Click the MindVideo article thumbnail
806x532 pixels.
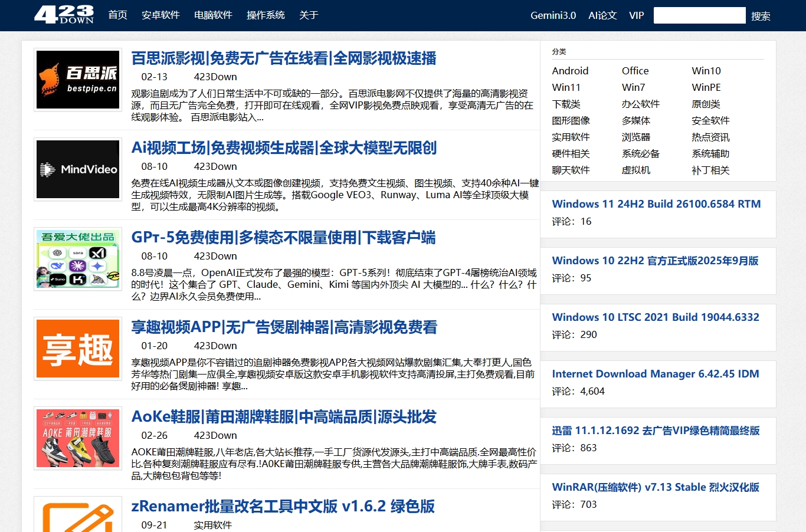77,169
